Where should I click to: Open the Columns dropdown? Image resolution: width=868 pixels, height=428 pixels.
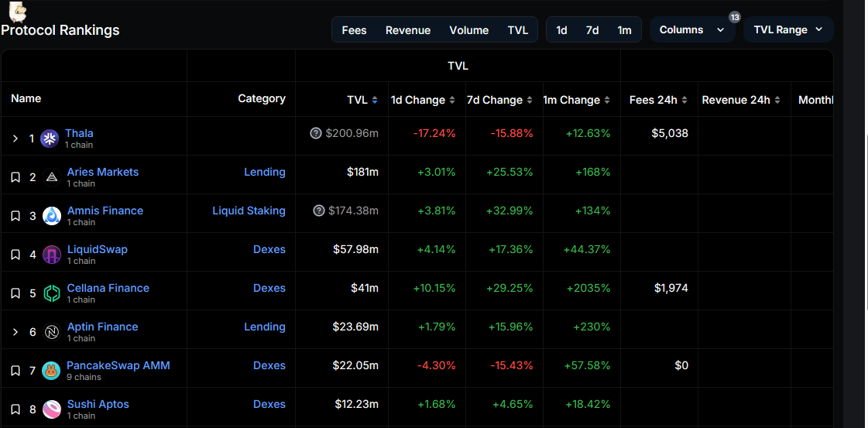point(692,30)
